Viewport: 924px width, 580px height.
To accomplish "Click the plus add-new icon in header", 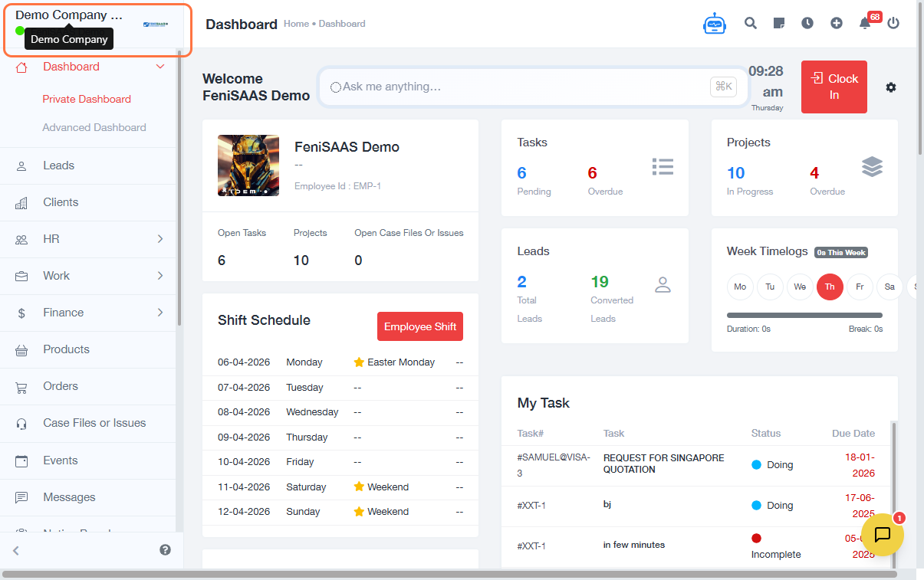I will tap(837, 23).
